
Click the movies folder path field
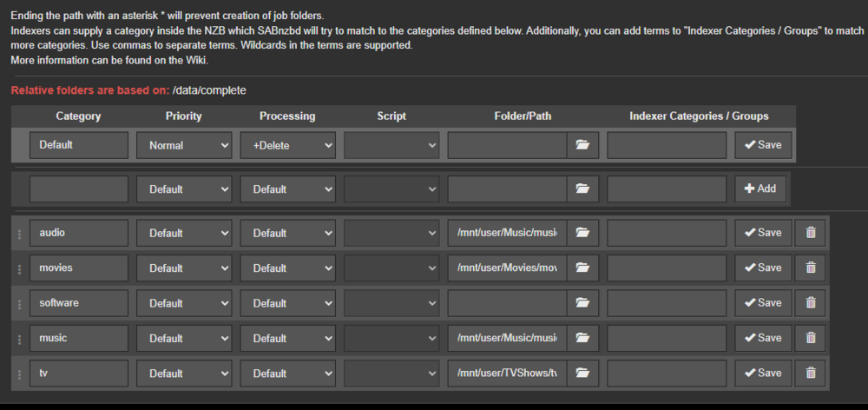click(507, 268)
